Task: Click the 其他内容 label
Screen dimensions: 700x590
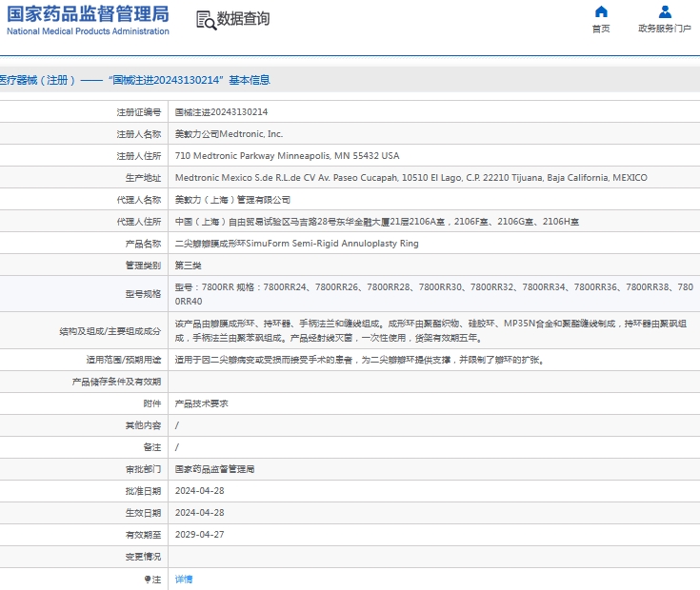Action: coord(143,425)
